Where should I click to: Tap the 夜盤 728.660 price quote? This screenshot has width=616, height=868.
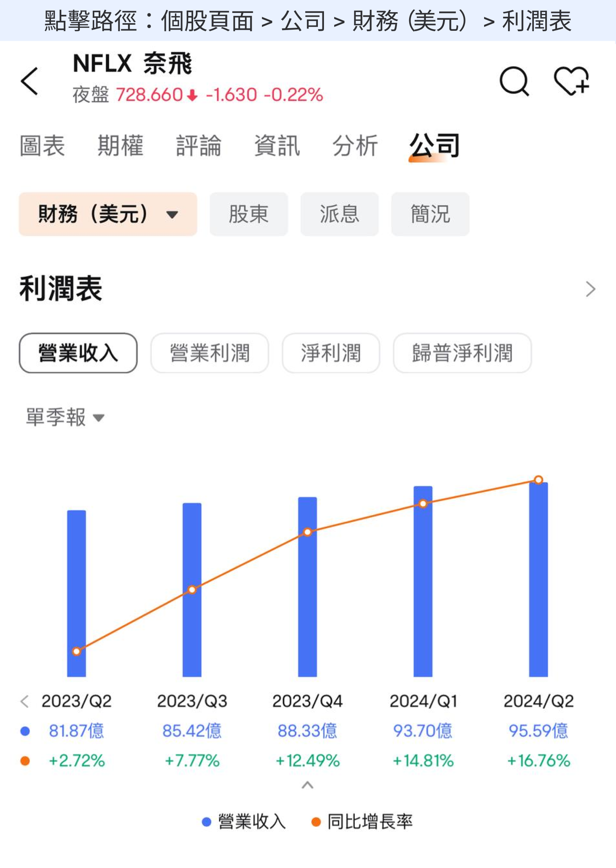click(135, 95)
